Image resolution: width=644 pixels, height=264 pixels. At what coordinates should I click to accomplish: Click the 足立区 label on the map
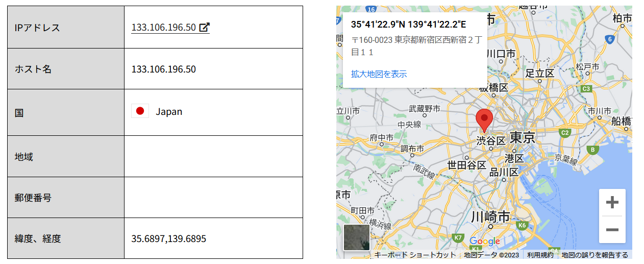[x=540, y=74]
